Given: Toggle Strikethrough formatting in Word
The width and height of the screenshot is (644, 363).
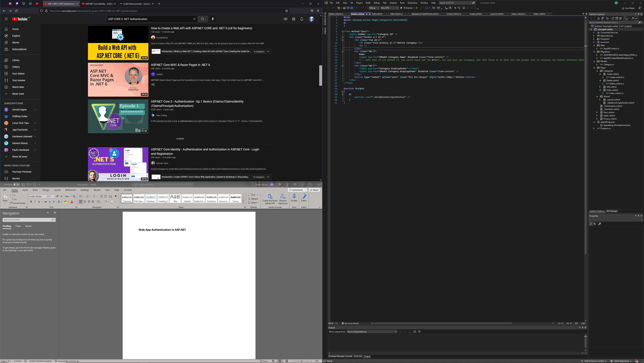Looking at the screenshot, I should [45, 201].
